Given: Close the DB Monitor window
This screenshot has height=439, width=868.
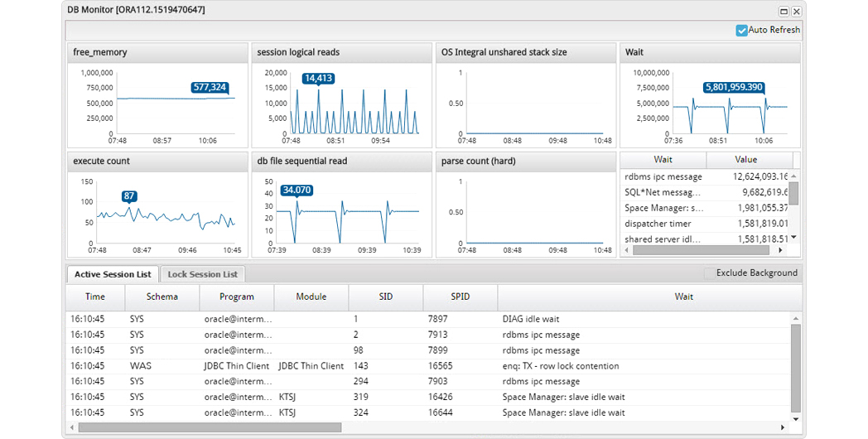Looking at the screenshot, I should (x=796, y=11).
